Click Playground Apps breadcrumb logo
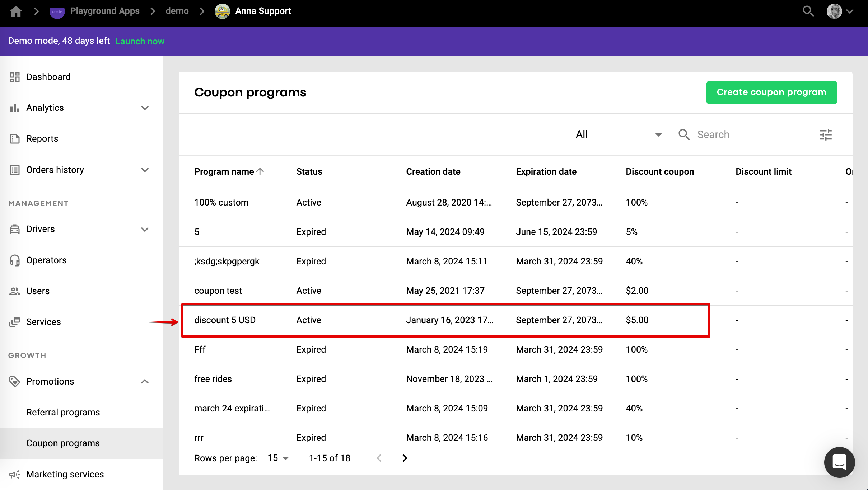This screenshot has width=868, height=490. [57, 11]
